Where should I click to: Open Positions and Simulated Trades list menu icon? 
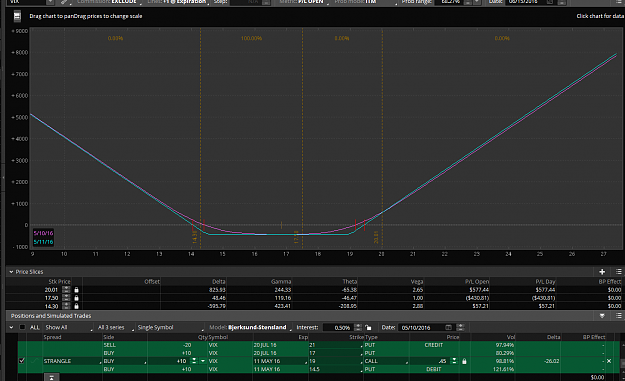point(619,316)
